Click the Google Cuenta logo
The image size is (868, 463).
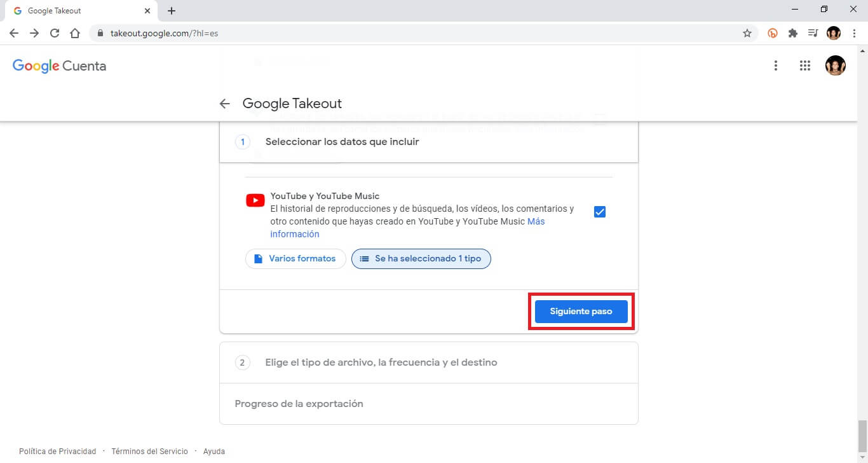pyautogui.click(x=59, y=66)
